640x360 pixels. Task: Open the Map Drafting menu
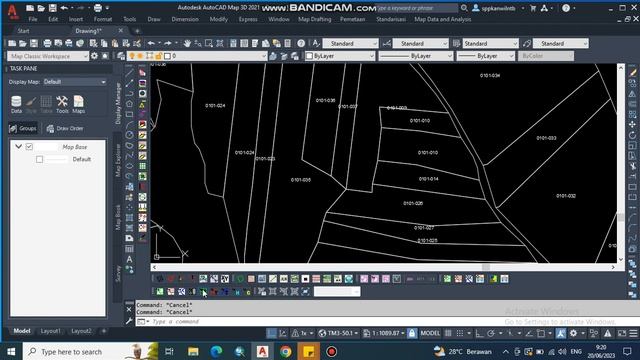(315, 19)
